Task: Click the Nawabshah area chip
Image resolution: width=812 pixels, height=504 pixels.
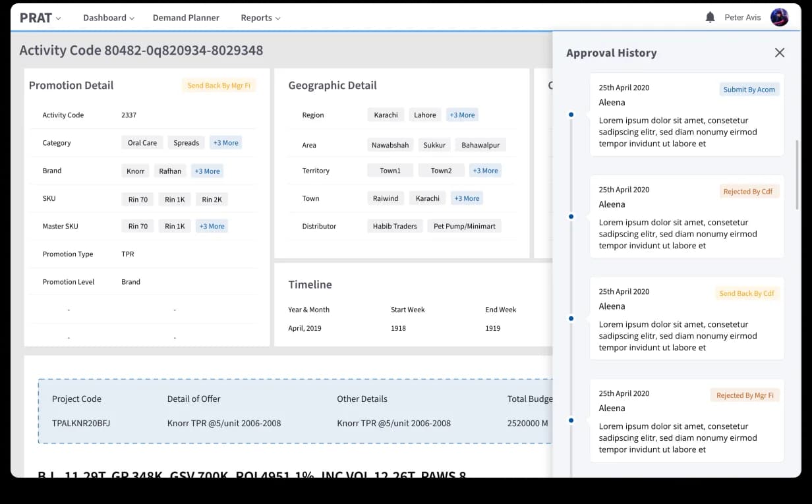Action: tap(390, 145)
